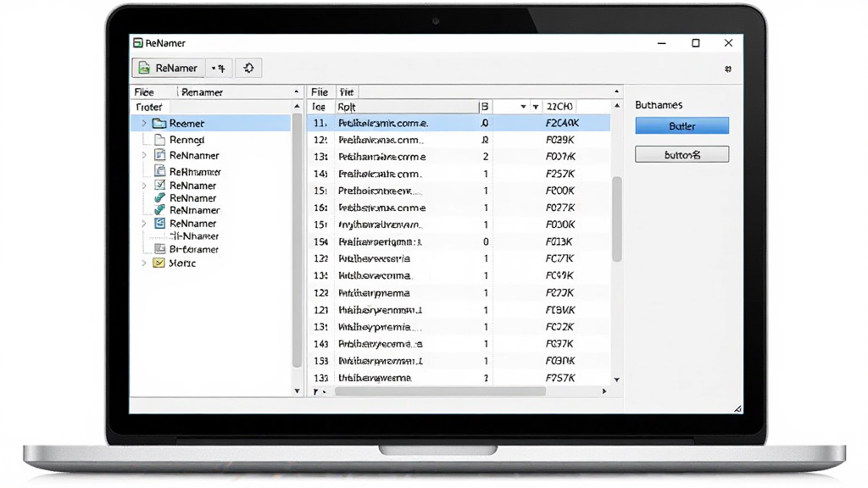The height and width of the screenshot is (488, 868).
Task: Select the size cell F027K
Action: pos(559,208)
